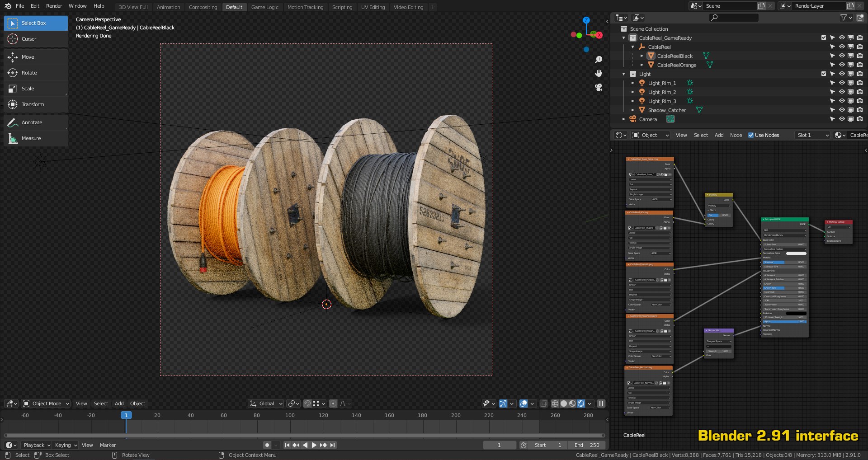Disable Shadow_Catcher in renders

[x=859, y=110]
